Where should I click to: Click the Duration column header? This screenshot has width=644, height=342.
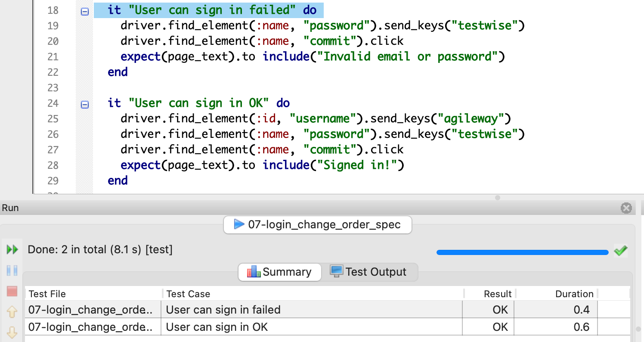pos(574,294)
